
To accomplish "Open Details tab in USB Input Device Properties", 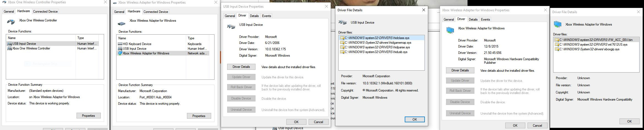I will [254, 16].
